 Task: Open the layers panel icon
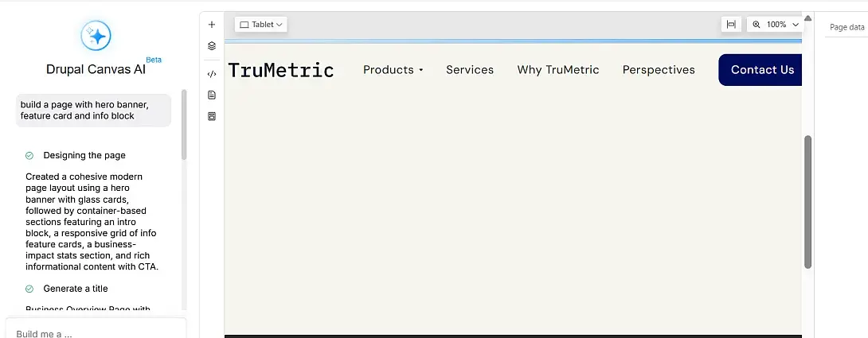coord(212,46)
